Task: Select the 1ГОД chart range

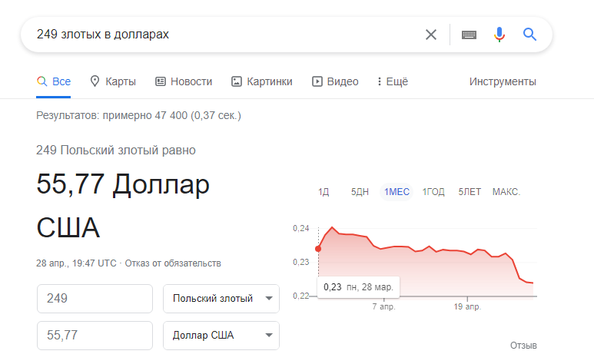Action: [x=433, y=192]
